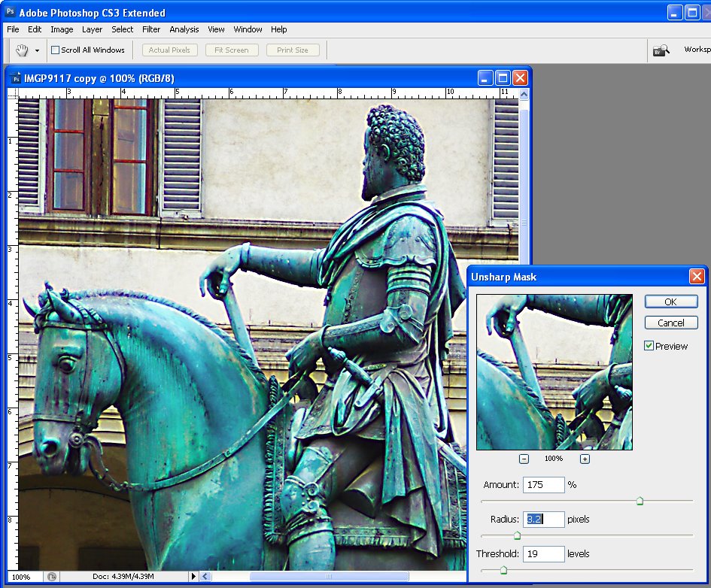Click the Amount slider handle
Viewport: 711px width, 588px height.
pos(640,501)
